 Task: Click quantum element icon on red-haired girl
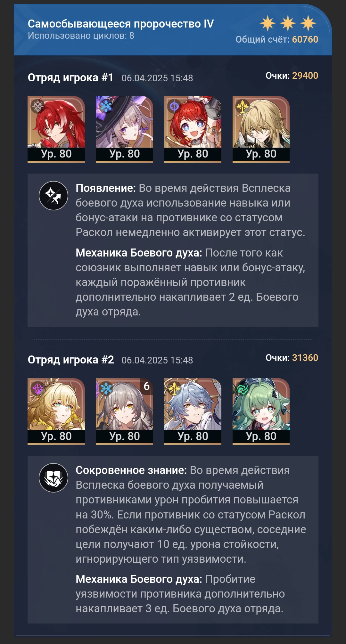[174, 106]
